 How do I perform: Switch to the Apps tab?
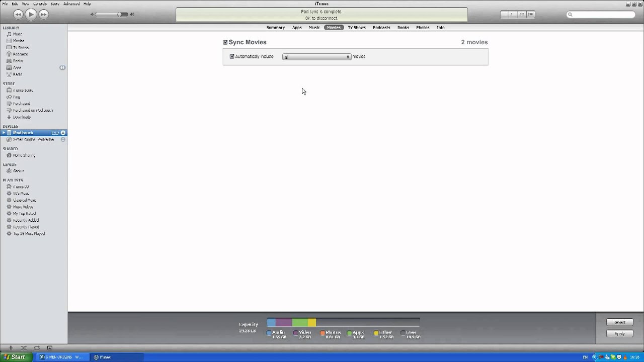[x=297, y=27]
